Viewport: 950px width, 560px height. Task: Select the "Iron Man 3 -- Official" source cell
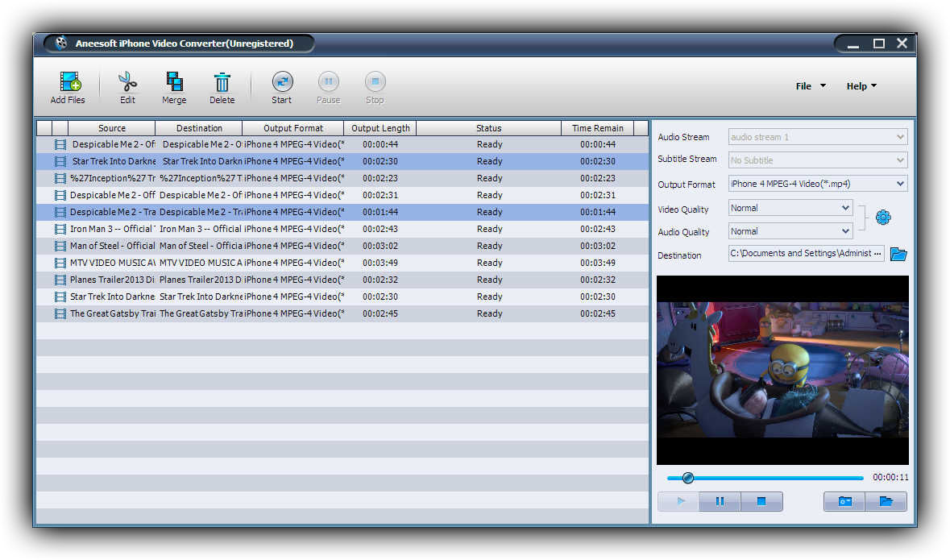click(x=113, y=229)
